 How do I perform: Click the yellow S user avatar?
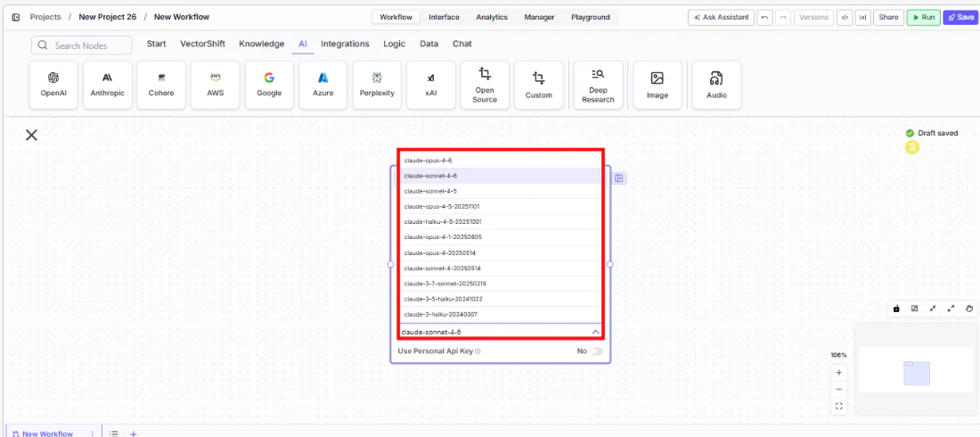(912, 147)
